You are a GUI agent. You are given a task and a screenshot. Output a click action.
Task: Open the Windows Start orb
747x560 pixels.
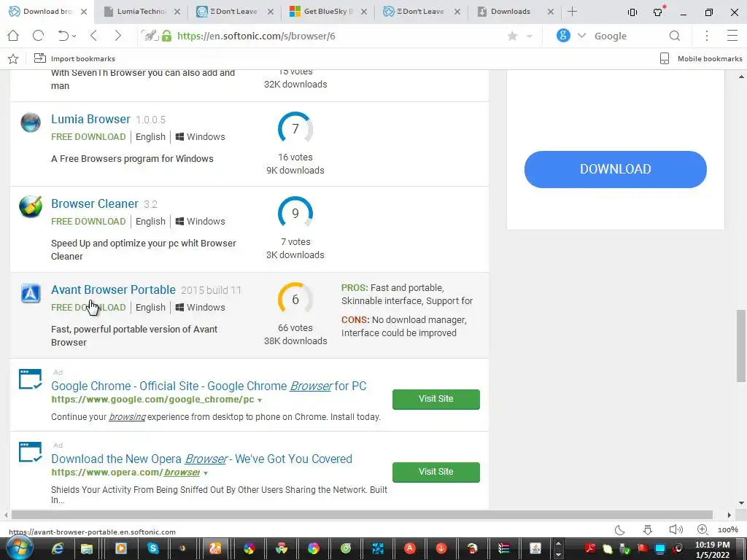19,548
